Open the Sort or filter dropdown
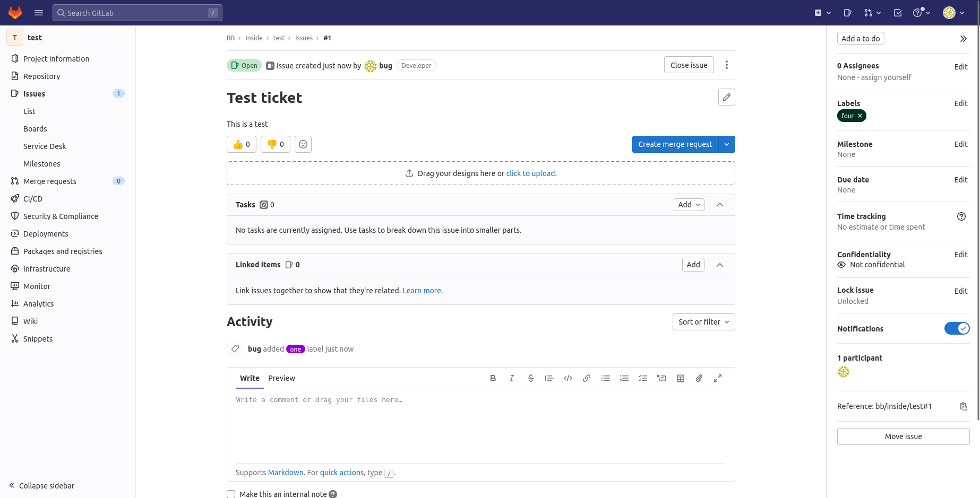 (x=703, y=322)
